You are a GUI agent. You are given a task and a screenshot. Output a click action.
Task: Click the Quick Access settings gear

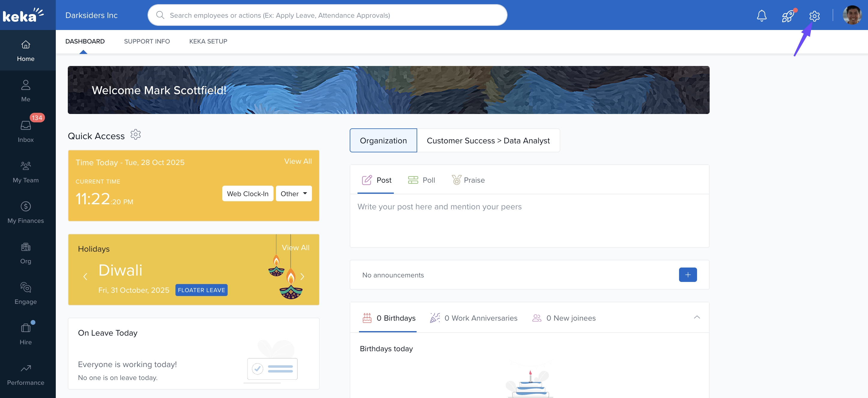[x=136, y=135]
